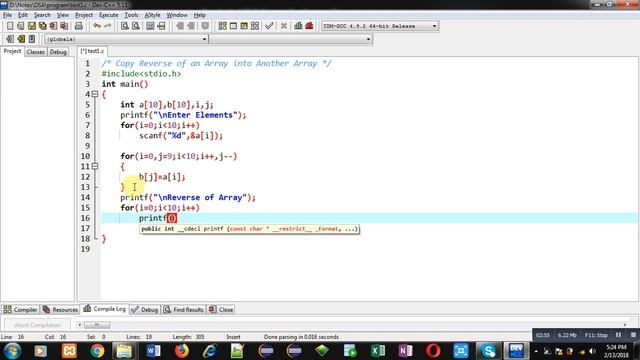Open the compiler set dropdown TDM-GCC 4.9.2
The width and height of the screenshot is (640, 360).
[380, 26]
